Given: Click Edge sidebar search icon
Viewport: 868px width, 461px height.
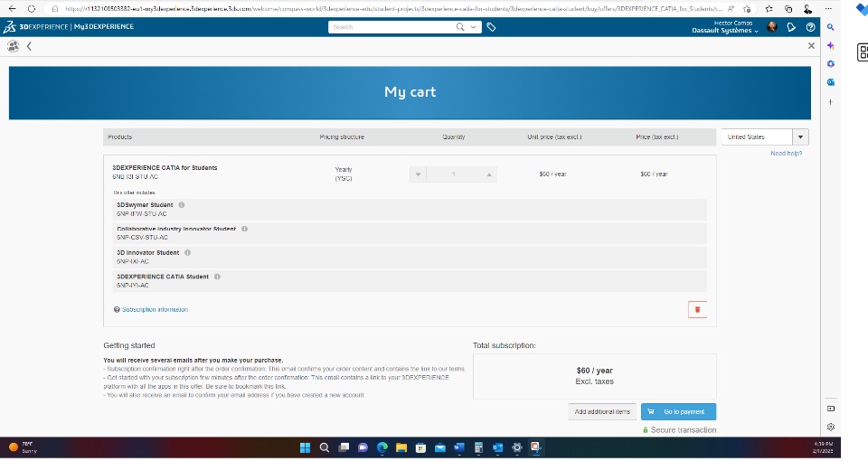Looking at the screenshot, I should coord(830,27).
